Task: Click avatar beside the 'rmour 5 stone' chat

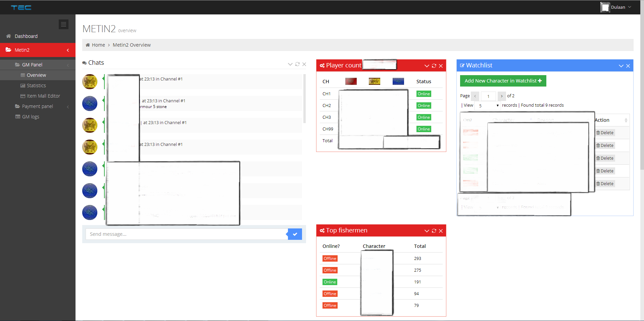Action: coord(90,103)
